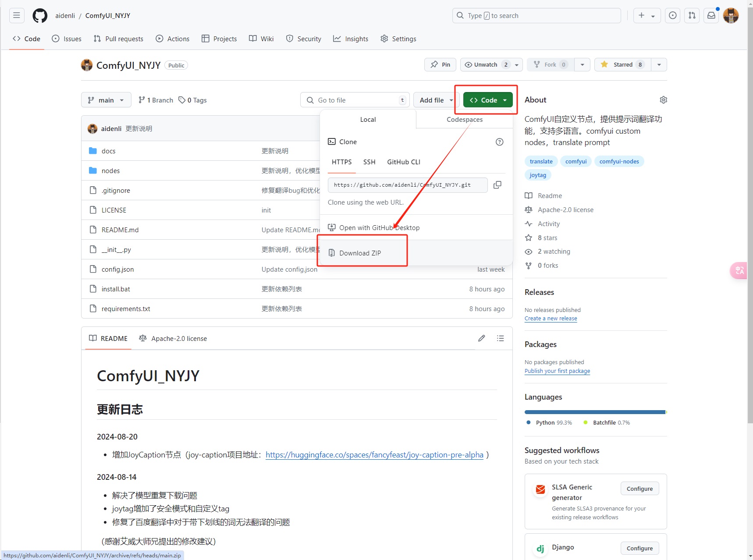753x560 pixels.
Task: Switch to the Local tab
Action: coord(368,119)
